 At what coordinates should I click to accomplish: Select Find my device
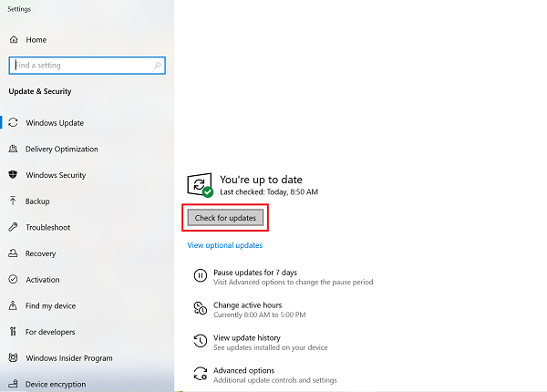(x=50, y=306)
